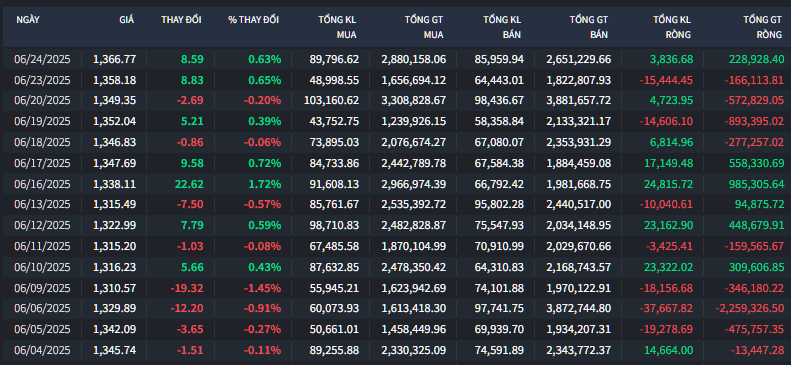This screenshot has height=365, width=791.
Task: Select the 06/24/2025 date cell
Action: coord(42,59)
